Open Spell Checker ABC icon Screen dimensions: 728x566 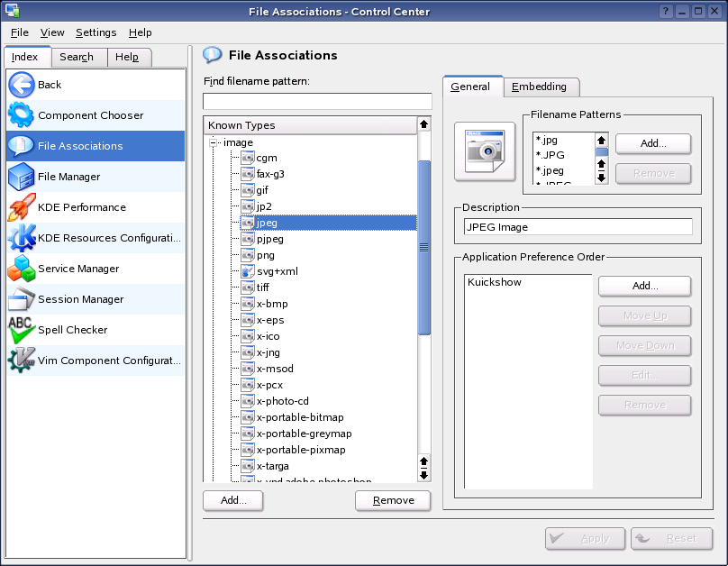(x=22, y=330)
